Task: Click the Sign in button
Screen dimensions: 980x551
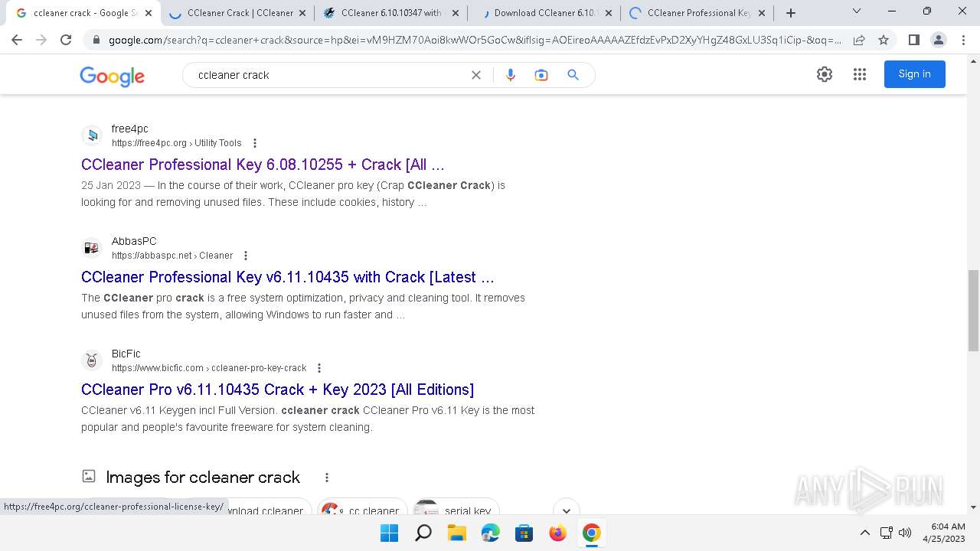Action: 915,74
